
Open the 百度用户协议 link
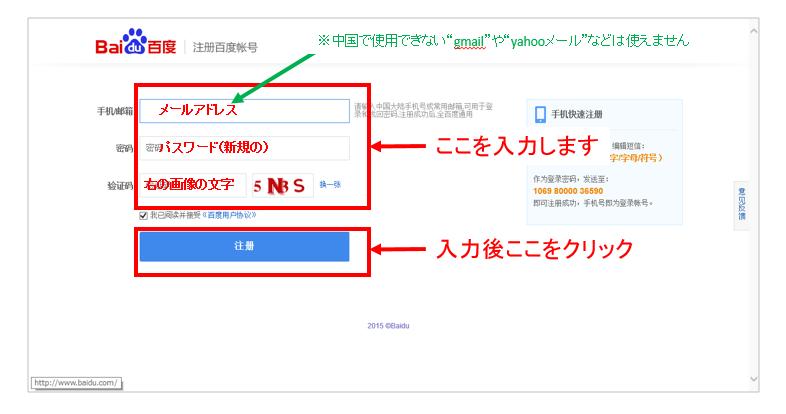point(230,215)
